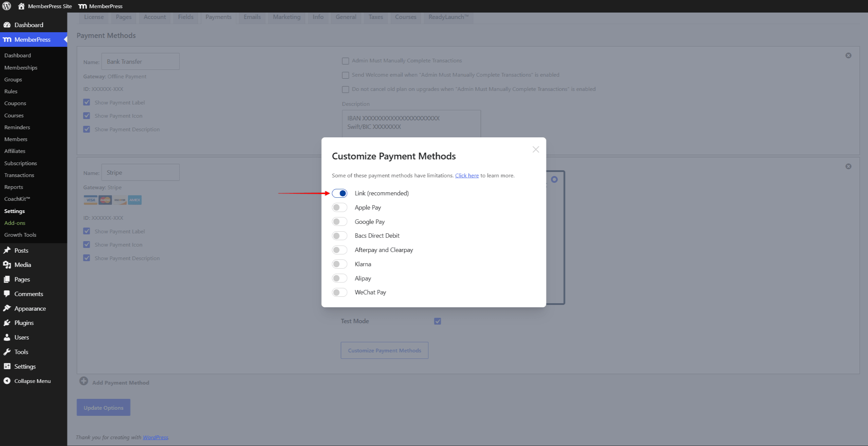Screen dimensions: 868x446
Task: Open Memberships in MemberPress submenu
Action: tap(21, 67)
